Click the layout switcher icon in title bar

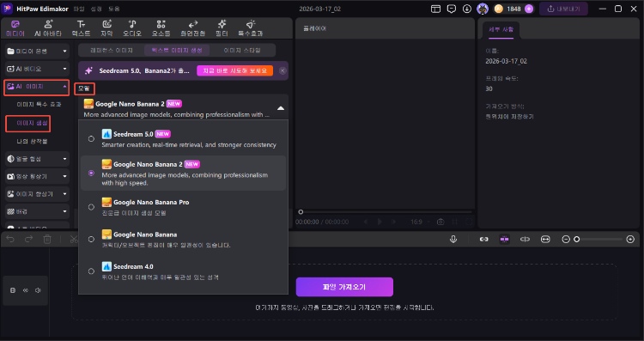(435, 9)
